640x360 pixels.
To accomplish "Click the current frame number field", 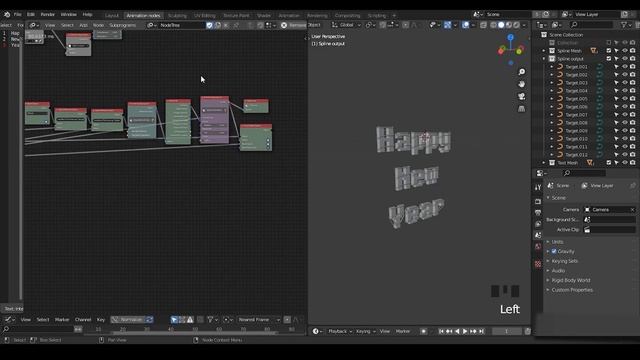I will coord(507,331).
